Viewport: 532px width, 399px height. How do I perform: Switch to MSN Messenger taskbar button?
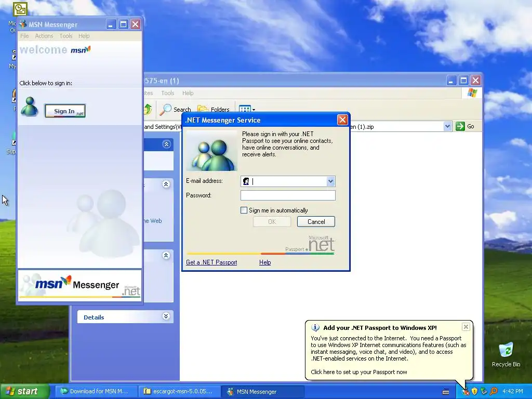click(x=263, y=392)
